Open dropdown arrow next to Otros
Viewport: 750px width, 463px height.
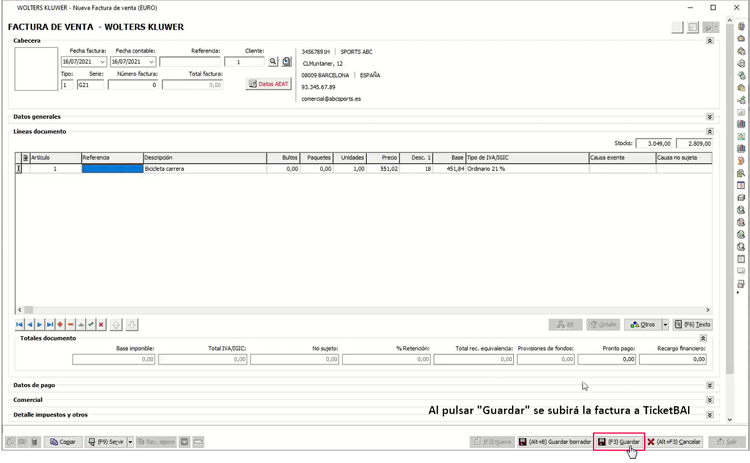[665, 325]
